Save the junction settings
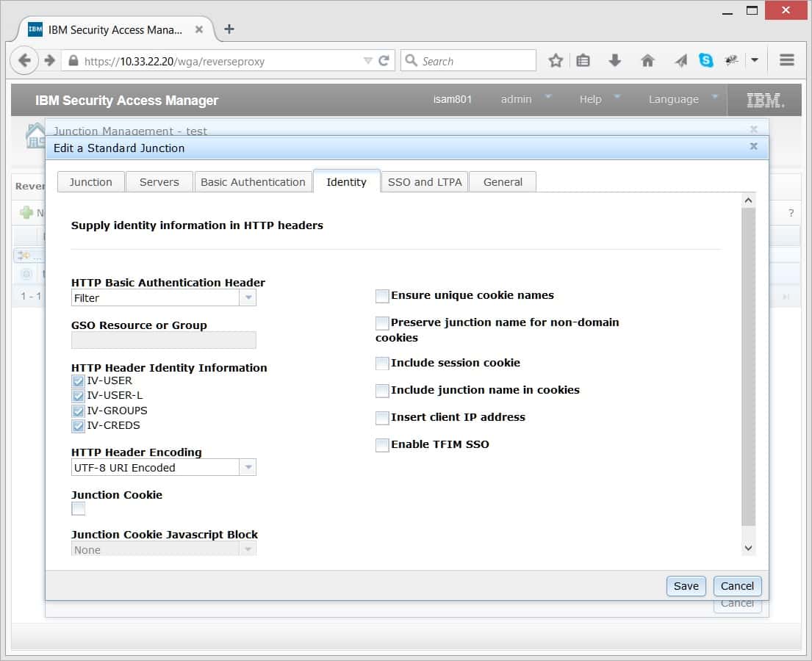The height and width of the screenshot is (661, 812). coord(686,586)
